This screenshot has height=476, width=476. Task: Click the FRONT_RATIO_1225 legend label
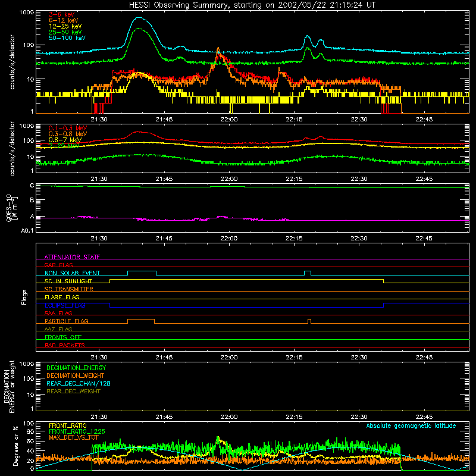coord(77,431)
